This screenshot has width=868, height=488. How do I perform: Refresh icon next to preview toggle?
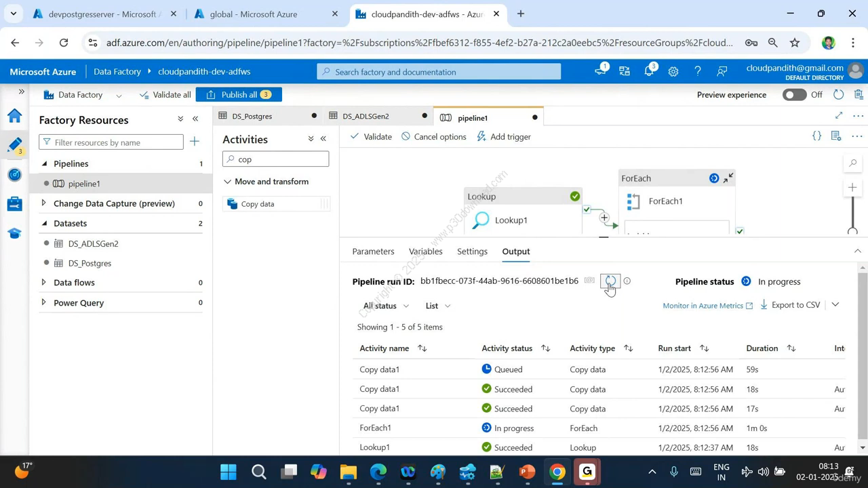839,94
